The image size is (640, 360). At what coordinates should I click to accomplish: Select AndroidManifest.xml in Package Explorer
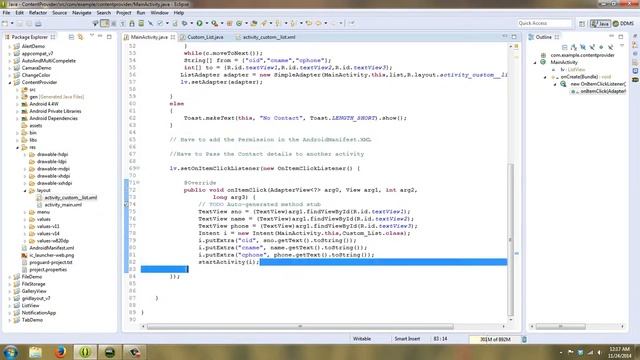click(52, 248)
